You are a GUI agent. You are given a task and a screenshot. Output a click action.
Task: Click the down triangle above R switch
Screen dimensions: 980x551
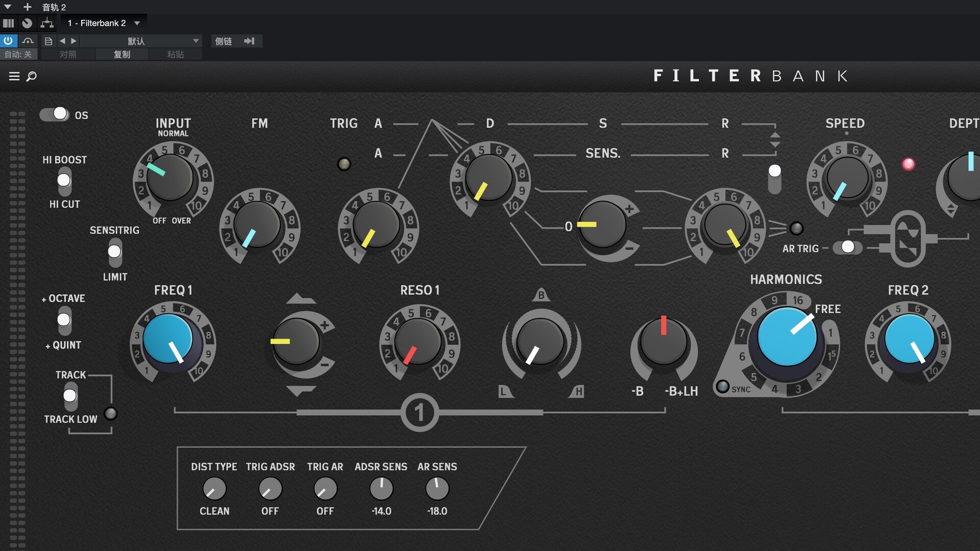[x=775, y=144]
